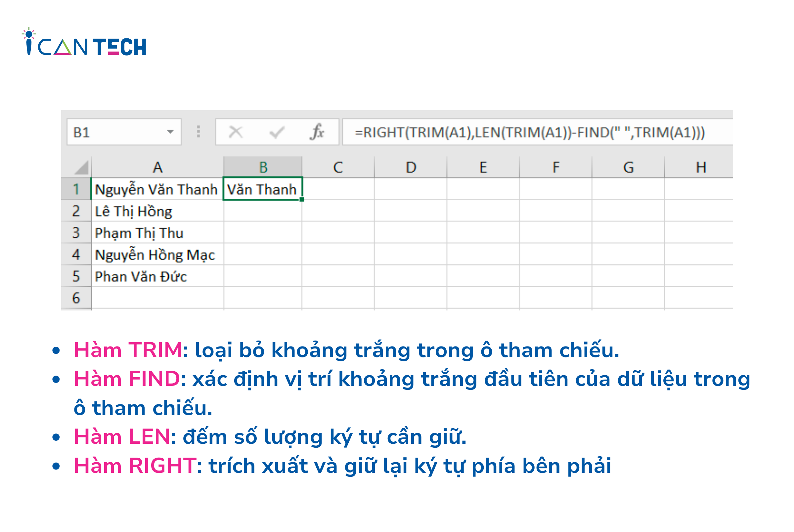Select row 2 header
The height and width of the screenshot is (532, 794).
point(76,211)
